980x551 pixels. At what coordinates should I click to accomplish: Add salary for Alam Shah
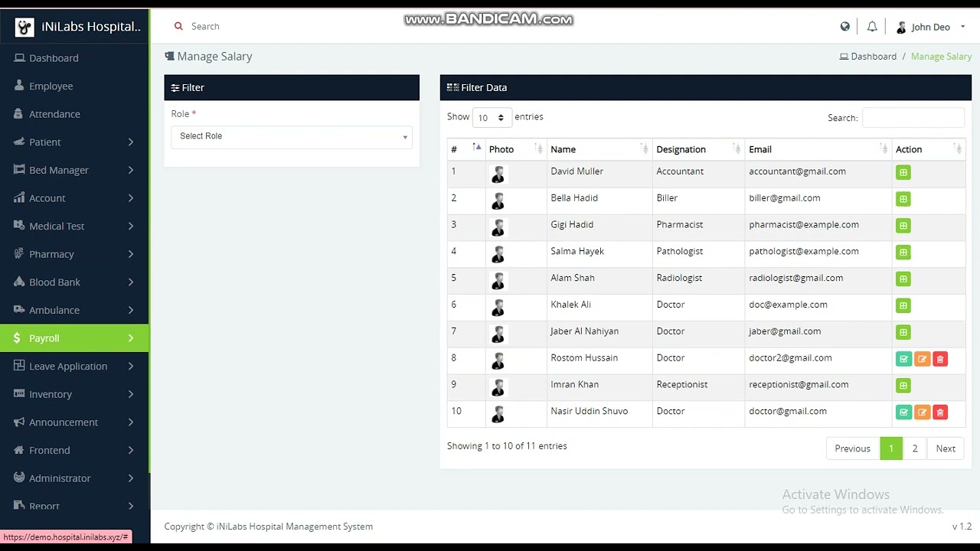pyautogui.click(x=903, y=279)
